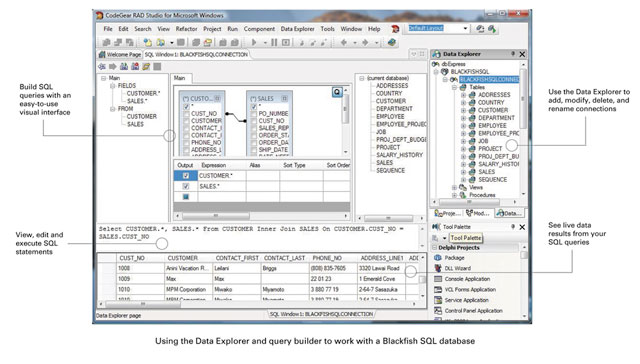Click the yellow note icon in SQL window toolbar

[x=146, y=66]
